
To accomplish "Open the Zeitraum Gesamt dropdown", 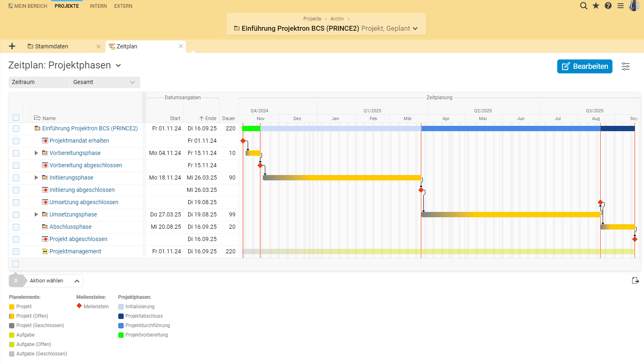I will tap(105, 82).
